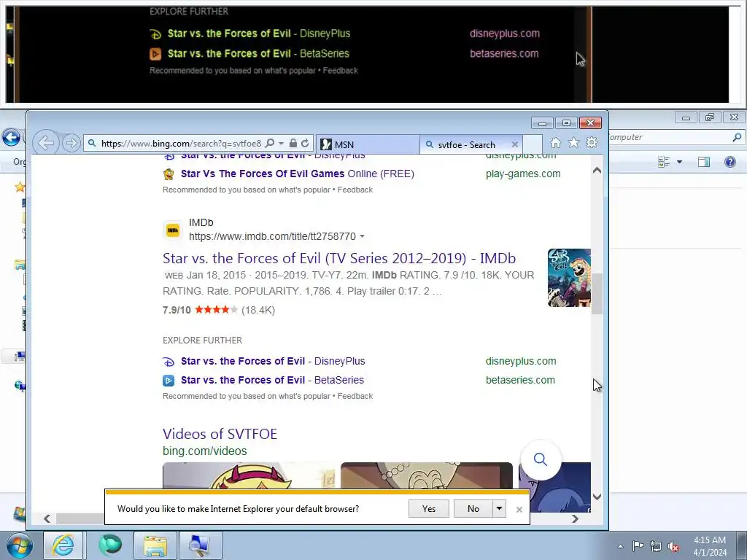Toggle the preview pane in Explorer window
747x560 pixels.
pyautogui.click(x=704, y=162)
